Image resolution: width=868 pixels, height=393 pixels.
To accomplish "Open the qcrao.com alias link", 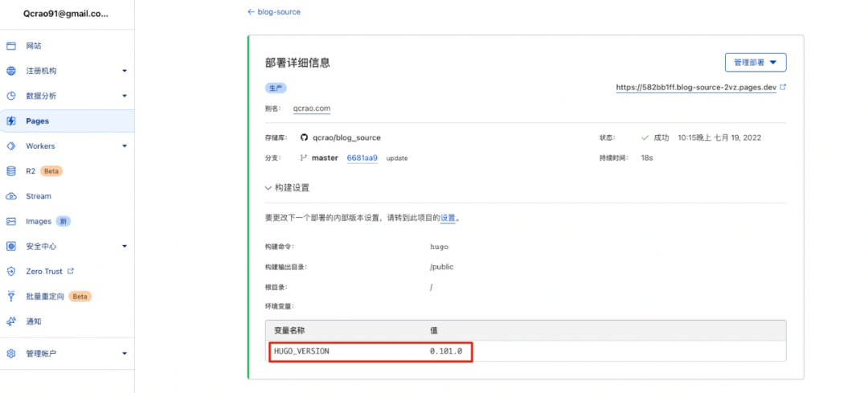I will click(x=312, y=108).
